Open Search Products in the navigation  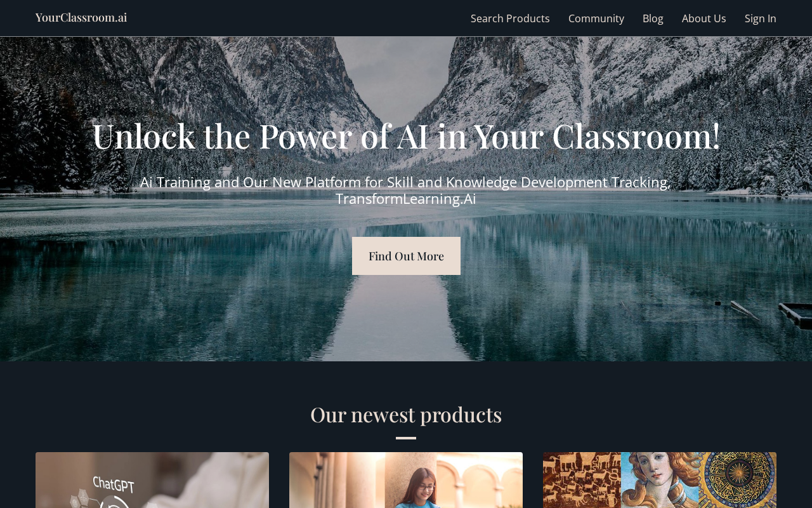pyautogui.click(x=510, y=18)
